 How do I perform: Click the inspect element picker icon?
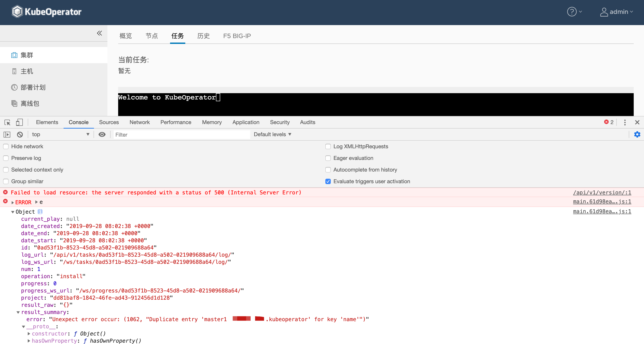click(x=7, y=122)
